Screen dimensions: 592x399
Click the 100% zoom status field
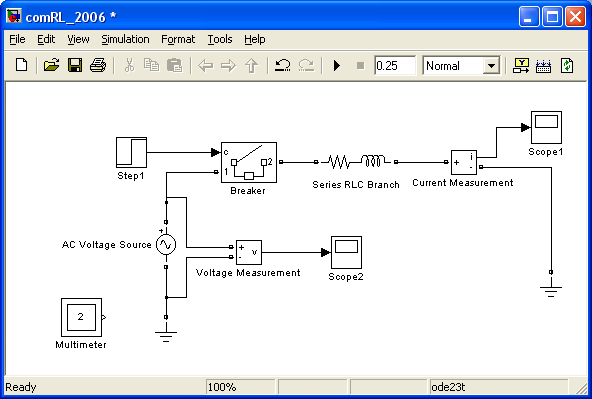click(240, 387)
